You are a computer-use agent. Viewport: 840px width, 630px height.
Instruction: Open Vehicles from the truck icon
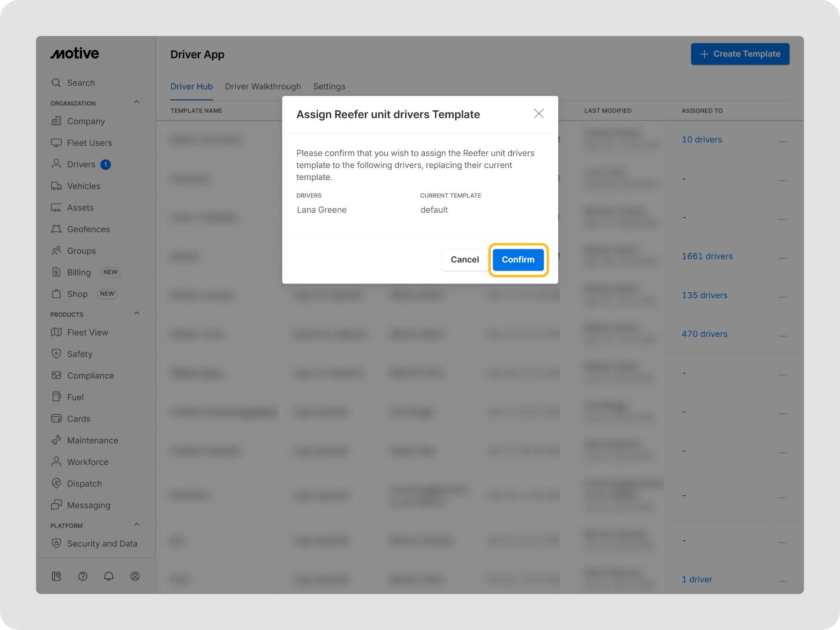tap(56, 186)
